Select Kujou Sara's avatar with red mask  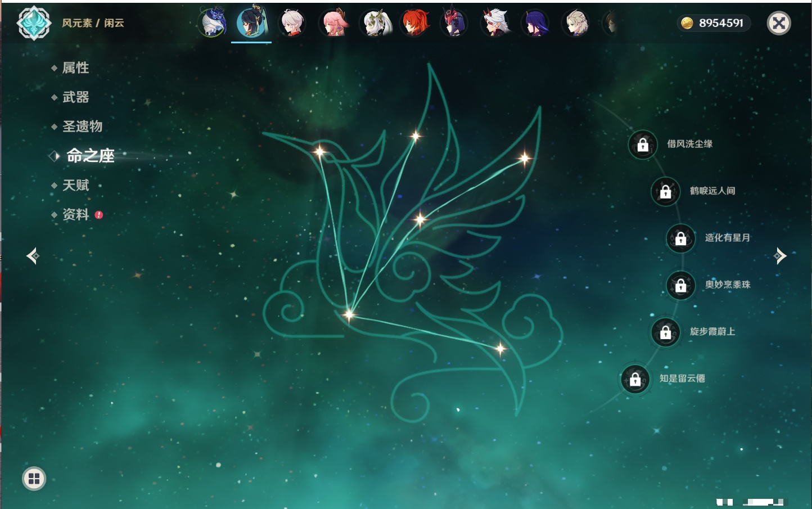[x=454, y=23]
